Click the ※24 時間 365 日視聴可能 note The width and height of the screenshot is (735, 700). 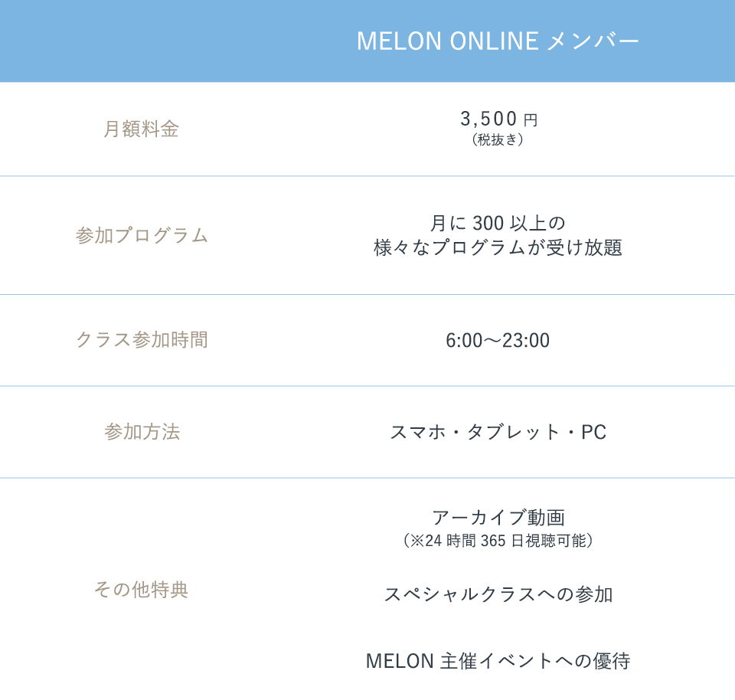click(498, 541)
